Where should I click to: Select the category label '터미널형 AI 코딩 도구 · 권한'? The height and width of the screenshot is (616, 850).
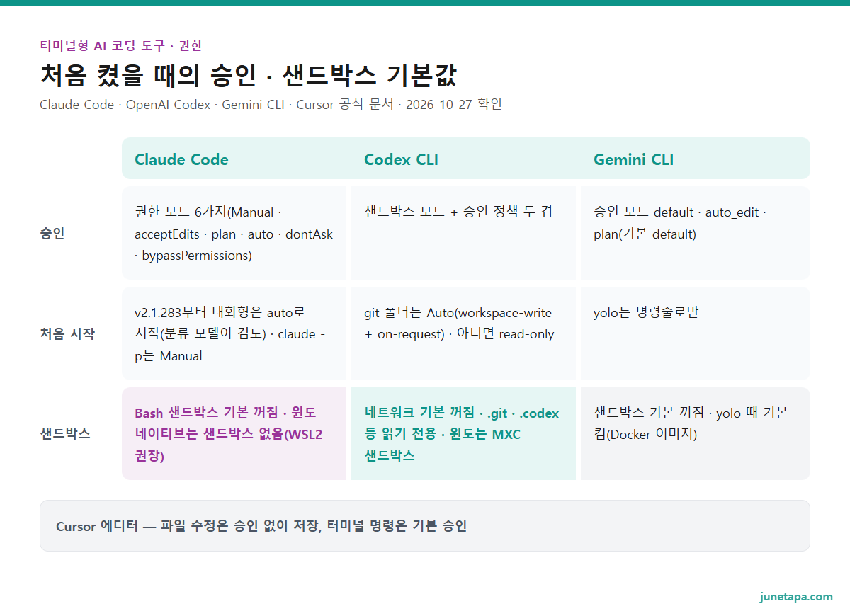point(121,45)
